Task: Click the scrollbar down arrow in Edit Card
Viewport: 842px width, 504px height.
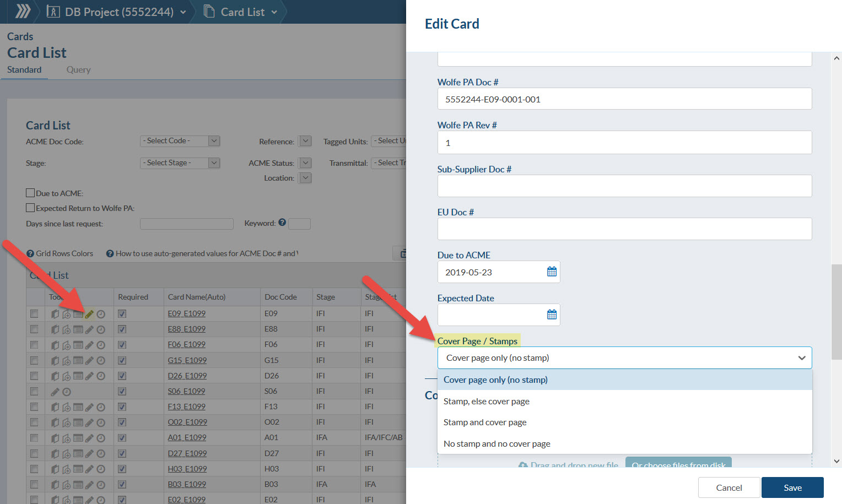Action: [836, 462]
